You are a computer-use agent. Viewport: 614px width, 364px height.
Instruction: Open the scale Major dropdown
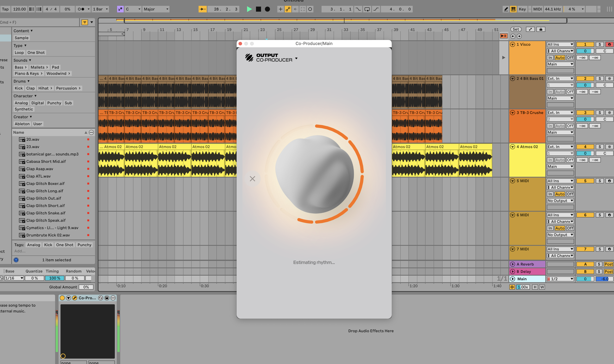pyautogui.click(x=156, y=9)
